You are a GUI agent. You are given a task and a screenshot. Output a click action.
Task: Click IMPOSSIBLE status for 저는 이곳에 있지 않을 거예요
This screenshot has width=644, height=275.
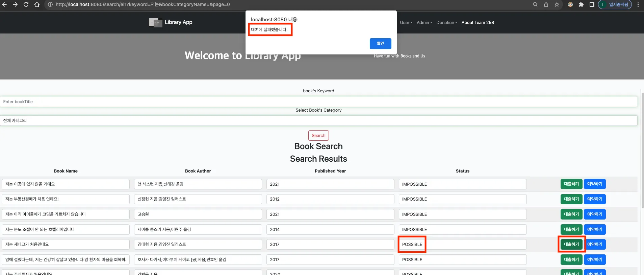coord(463,184)
